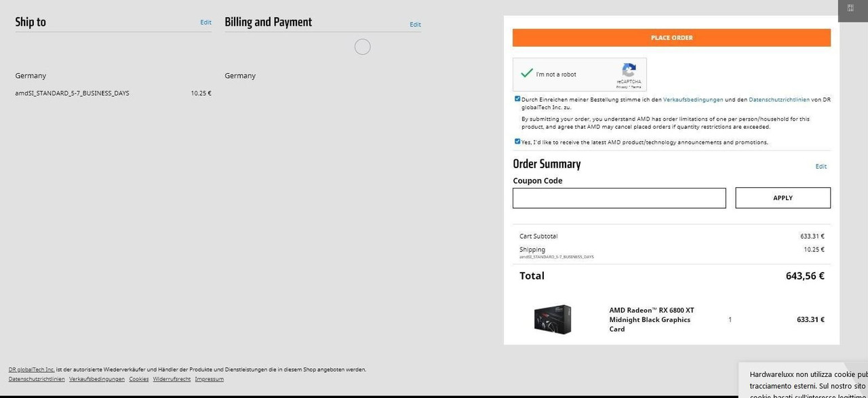Click into the Coupon Code input field

coord(619,198)
